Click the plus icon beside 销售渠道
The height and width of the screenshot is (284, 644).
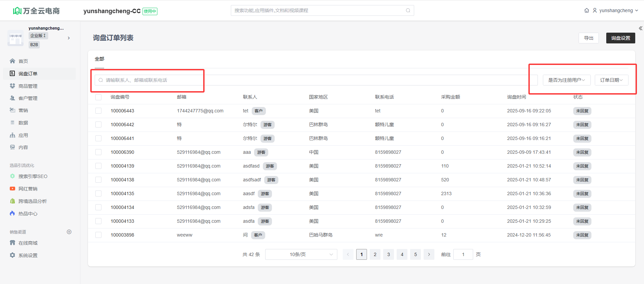(x=69, y=232)
